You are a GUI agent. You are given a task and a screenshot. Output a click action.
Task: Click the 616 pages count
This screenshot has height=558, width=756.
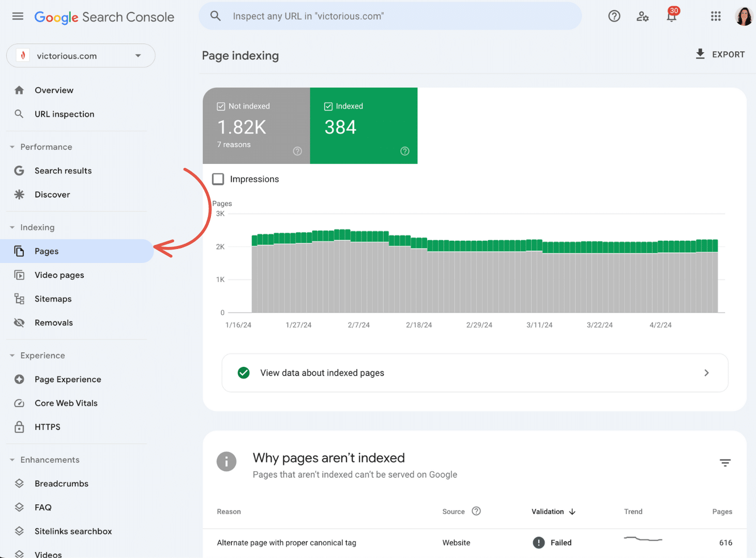pos(725,542)
